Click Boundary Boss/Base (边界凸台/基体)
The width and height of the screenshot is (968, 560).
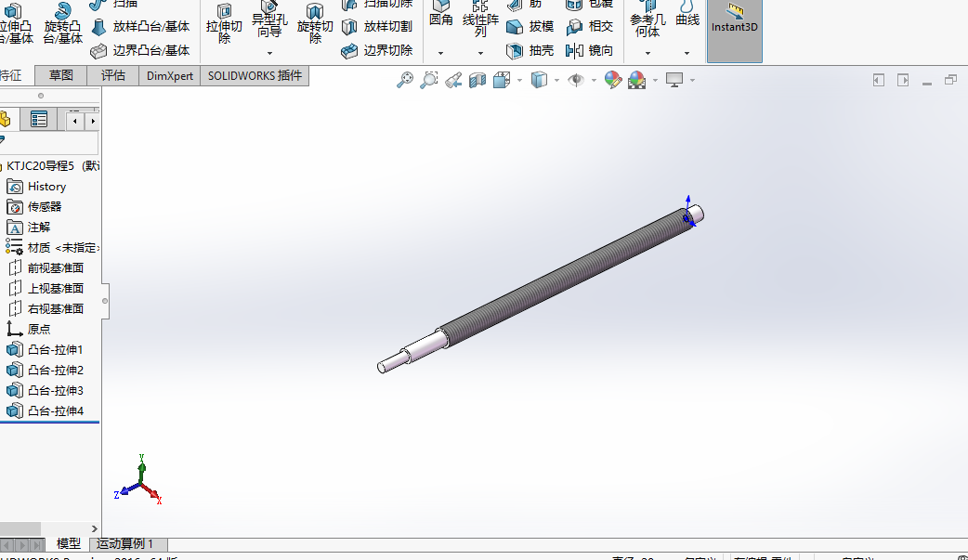click(x=140, y=51)
